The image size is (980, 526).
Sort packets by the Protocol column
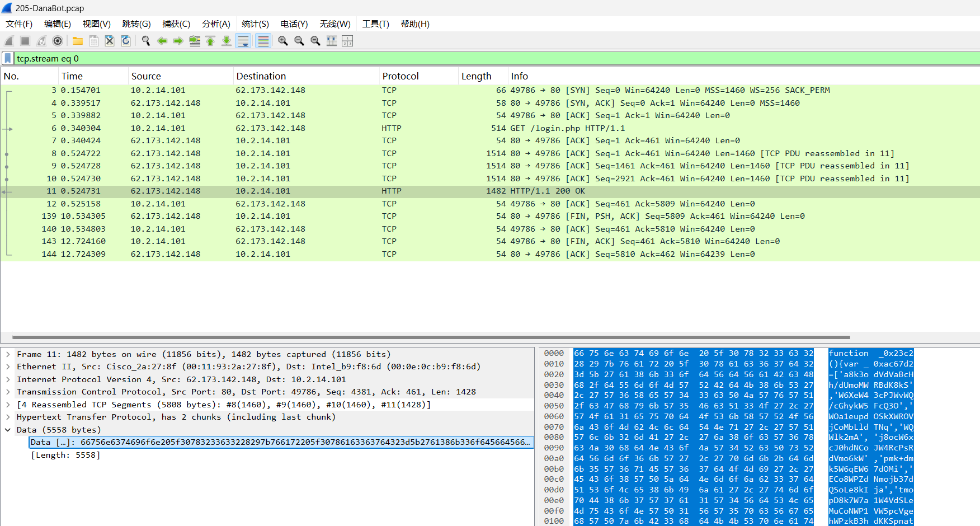point(418,76)
